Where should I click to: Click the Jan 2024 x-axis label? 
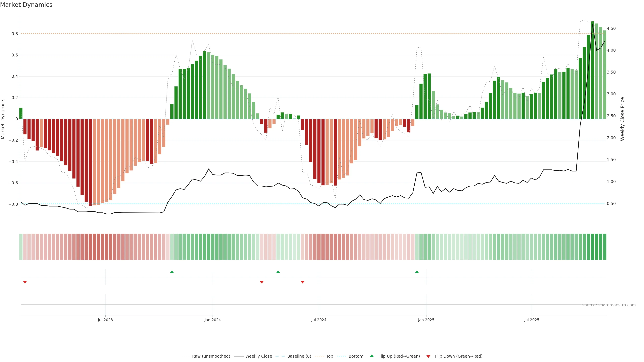pos(212,320)
